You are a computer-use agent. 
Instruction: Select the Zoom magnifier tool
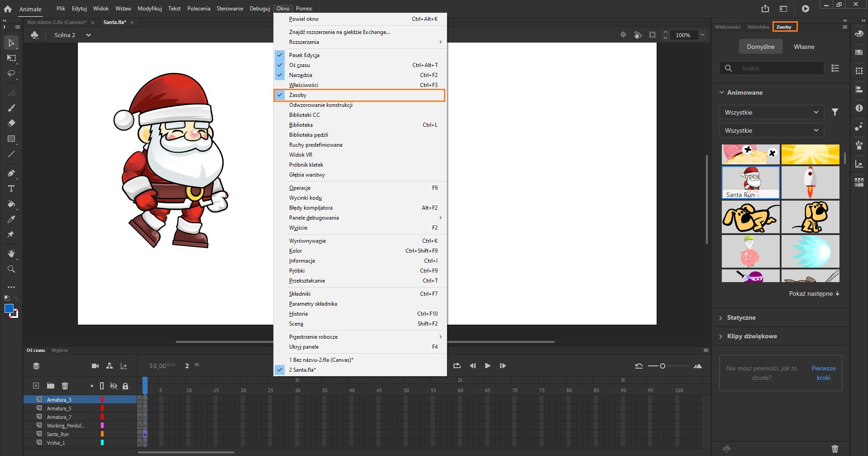click(11, 269)
